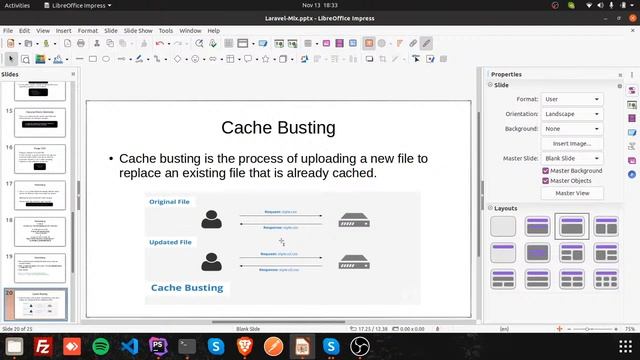Open the Window menu

pyautogui.click(x=190, y=31)
